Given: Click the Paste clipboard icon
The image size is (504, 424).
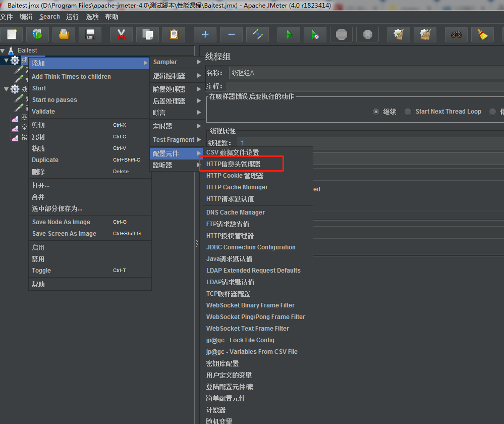Looking at the screenshot, I should pos(174,34).
